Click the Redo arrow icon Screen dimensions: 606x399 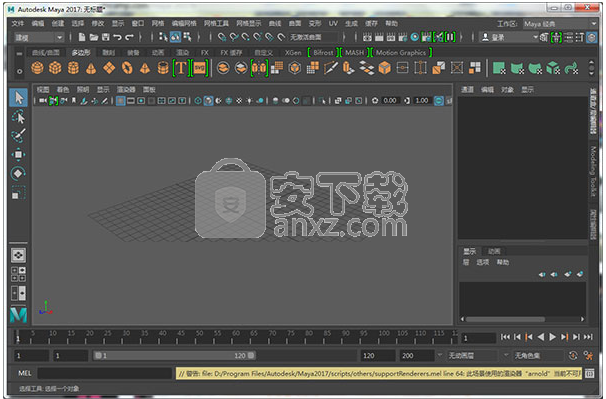click(x=129, y=37)
